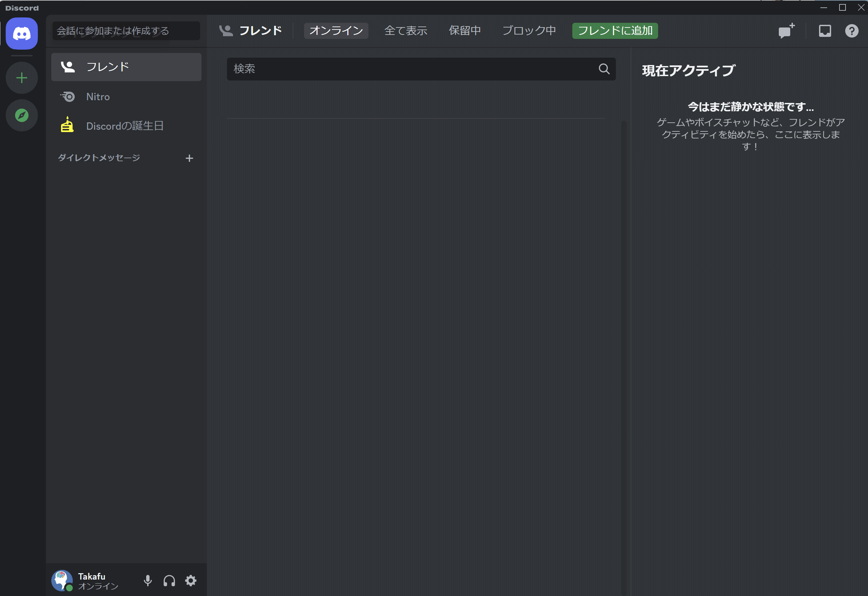
Task: Switch to the 全て表示 tab
Action: (406, 31)
